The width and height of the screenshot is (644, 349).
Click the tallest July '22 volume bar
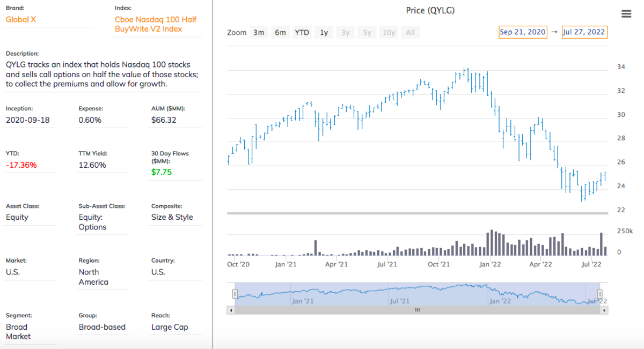602,243
